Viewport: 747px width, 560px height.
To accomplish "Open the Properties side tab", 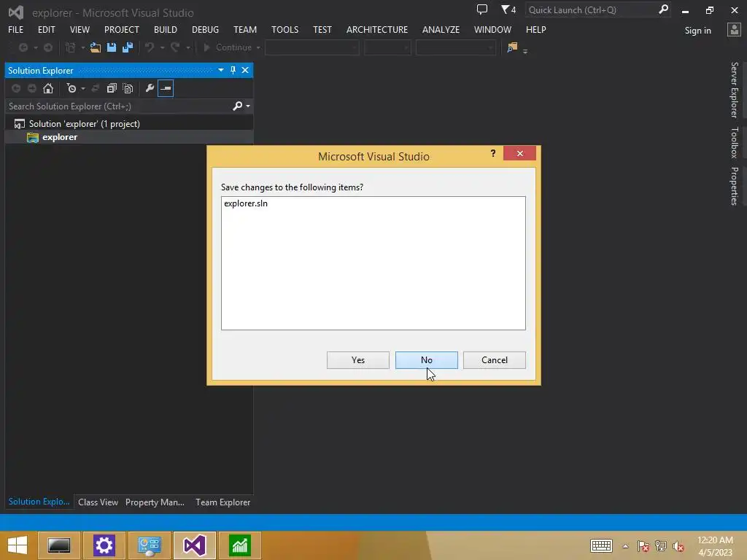I will (x=734, y=186).
